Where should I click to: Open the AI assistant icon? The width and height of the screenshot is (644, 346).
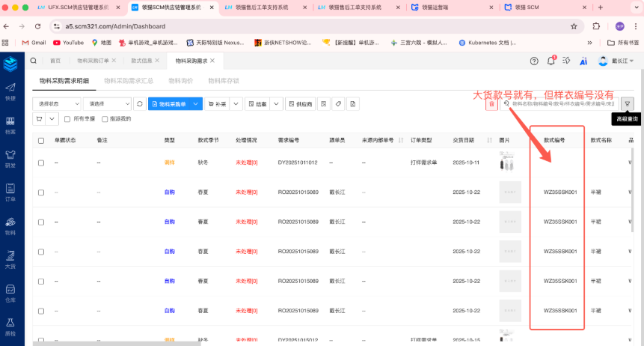pos(582,61)
